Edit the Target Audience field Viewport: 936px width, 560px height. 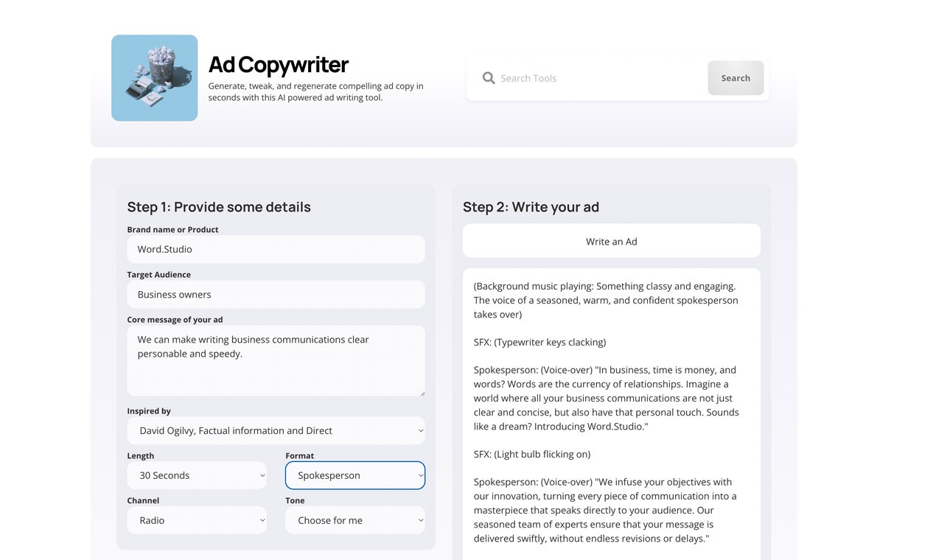click(x=276, y=294)
